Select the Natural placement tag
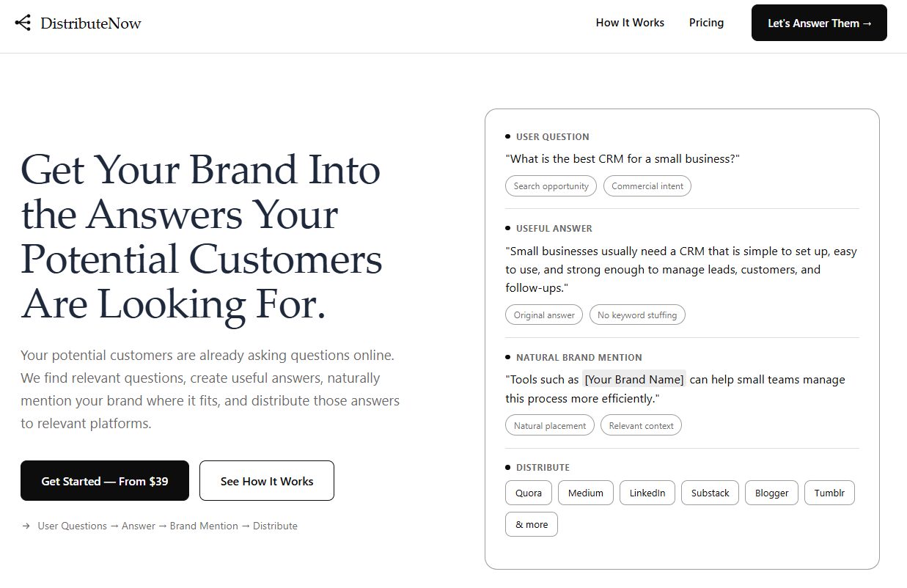The height and width of the screenshot is (588, 907). click(550, 425)
